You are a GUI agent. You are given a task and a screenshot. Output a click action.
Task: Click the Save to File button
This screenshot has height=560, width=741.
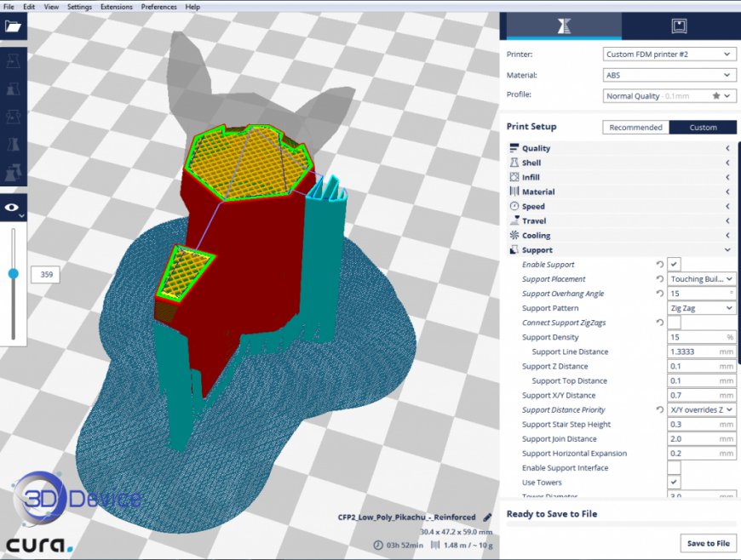[708, 543]
